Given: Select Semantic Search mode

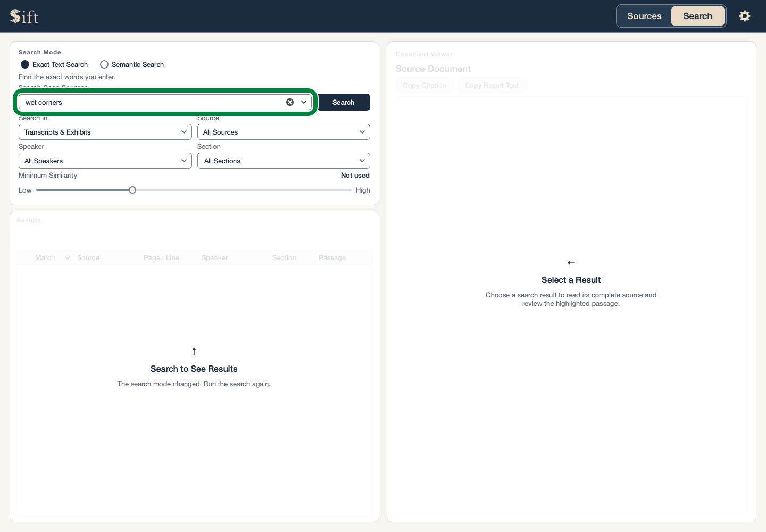Looking at the screenshot, I should point(132,64).
